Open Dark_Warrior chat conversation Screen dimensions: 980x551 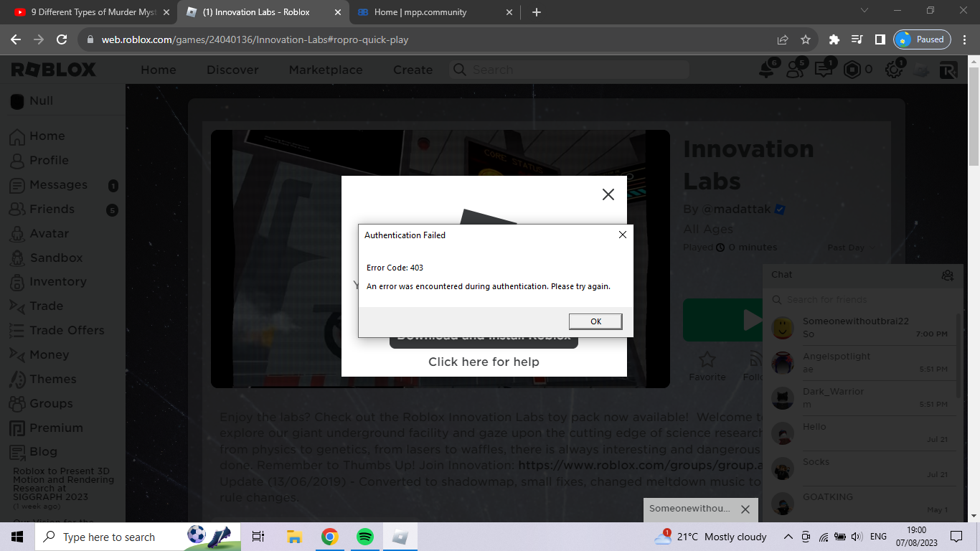pos(859,398)
